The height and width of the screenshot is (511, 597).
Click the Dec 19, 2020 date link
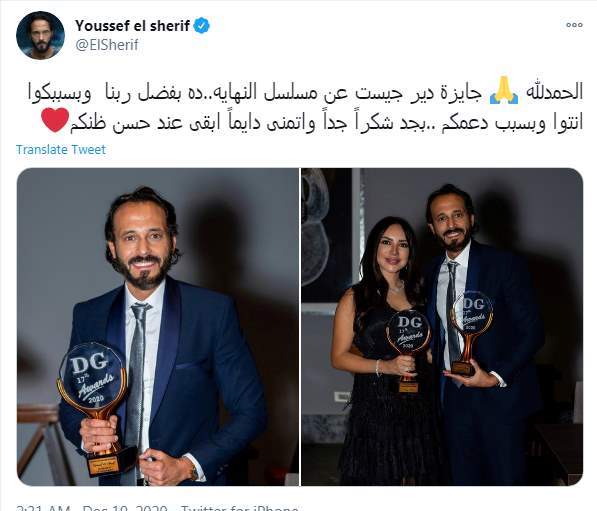[125, 508]
